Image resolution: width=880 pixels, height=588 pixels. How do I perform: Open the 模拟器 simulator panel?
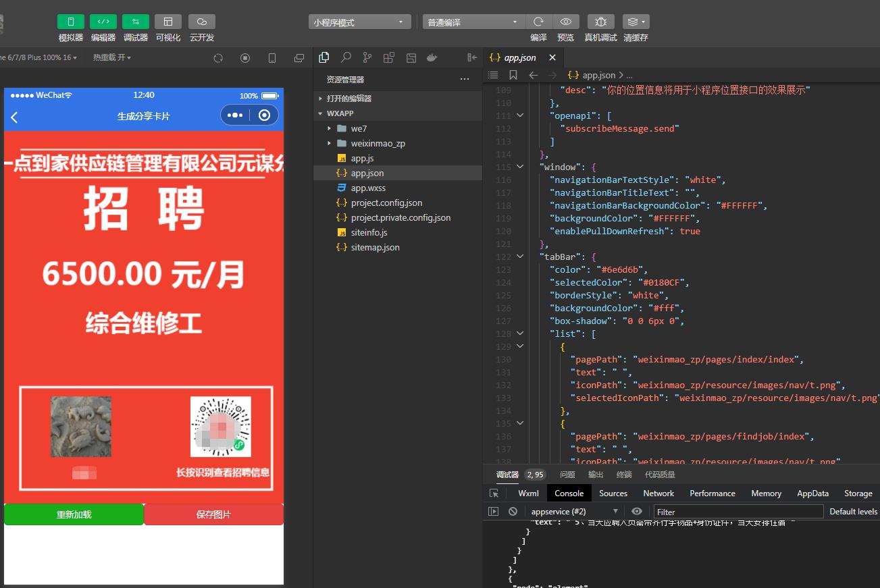pyautogui.click(x=71, y=21)
